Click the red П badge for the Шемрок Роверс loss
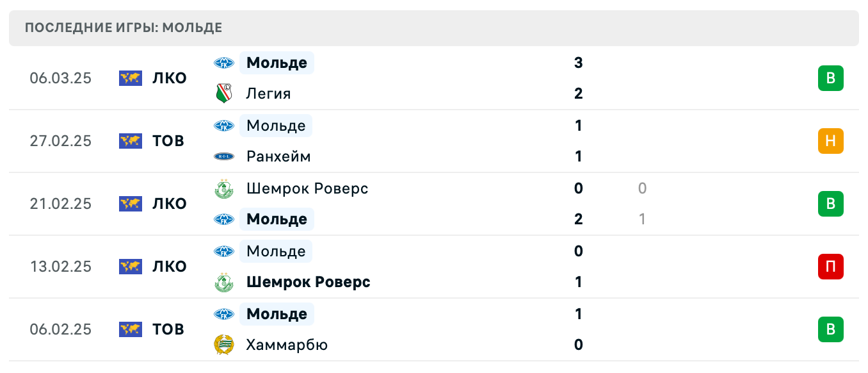Screen dimensions: 868x373 click(x=831, y=267)
